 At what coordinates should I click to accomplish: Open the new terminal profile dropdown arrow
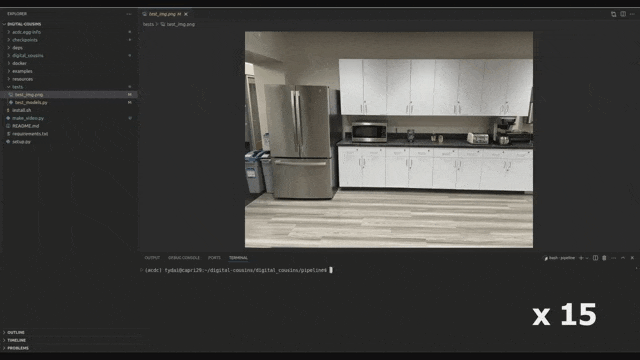(587, 258)
